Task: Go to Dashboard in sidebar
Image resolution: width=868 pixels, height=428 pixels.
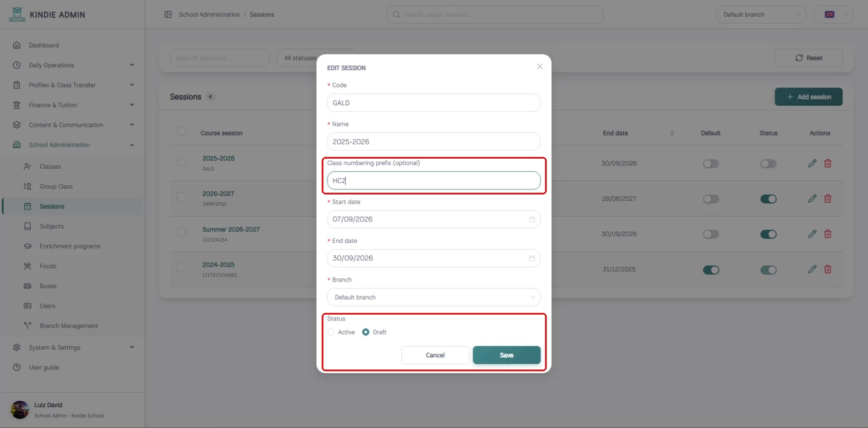Action: click(44, 45)
